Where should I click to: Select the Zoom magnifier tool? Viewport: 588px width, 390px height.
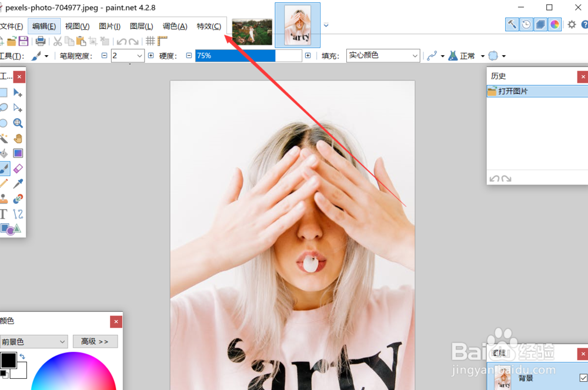point(18,123)
